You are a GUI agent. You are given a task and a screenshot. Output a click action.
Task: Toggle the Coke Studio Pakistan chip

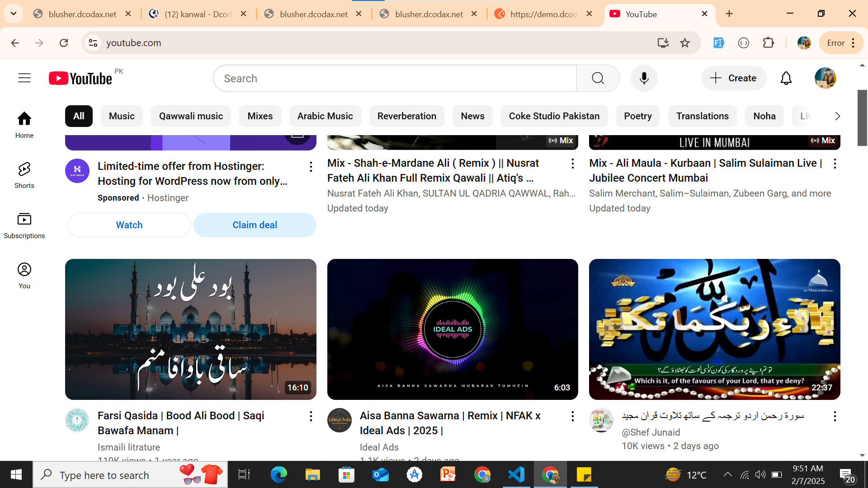point(554,116)
